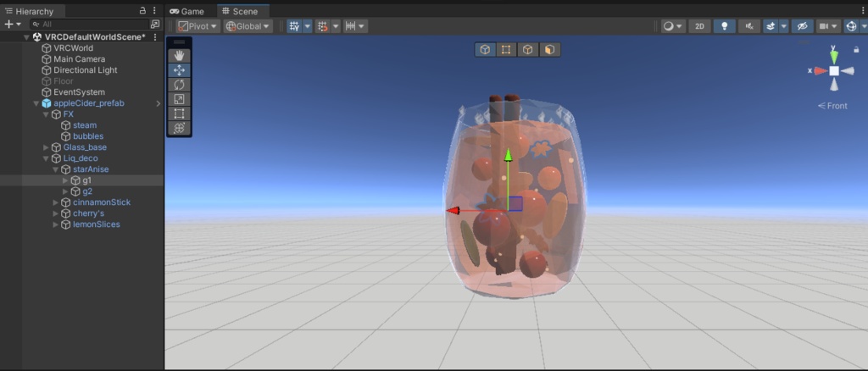Click the Gizmos globe icon
This screenshot has width=868, height=371.
pyautogui.click(x=851, y=26)
